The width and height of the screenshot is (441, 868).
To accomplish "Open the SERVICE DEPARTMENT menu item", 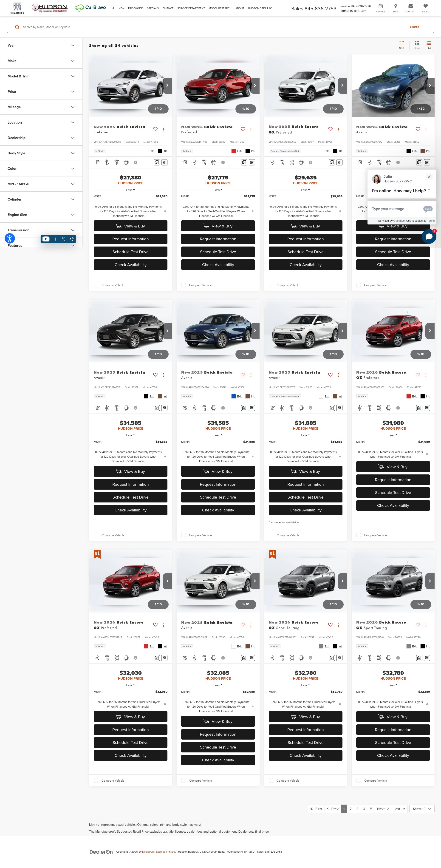I will point(191,8).
